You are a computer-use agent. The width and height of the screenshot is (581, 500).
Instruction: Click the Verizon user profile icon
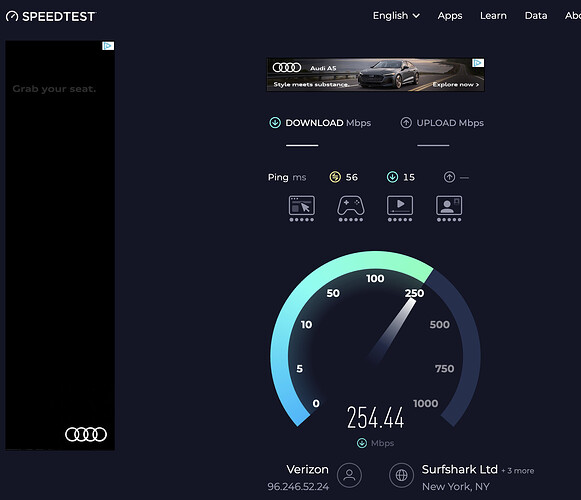click(x=349, y=475)
